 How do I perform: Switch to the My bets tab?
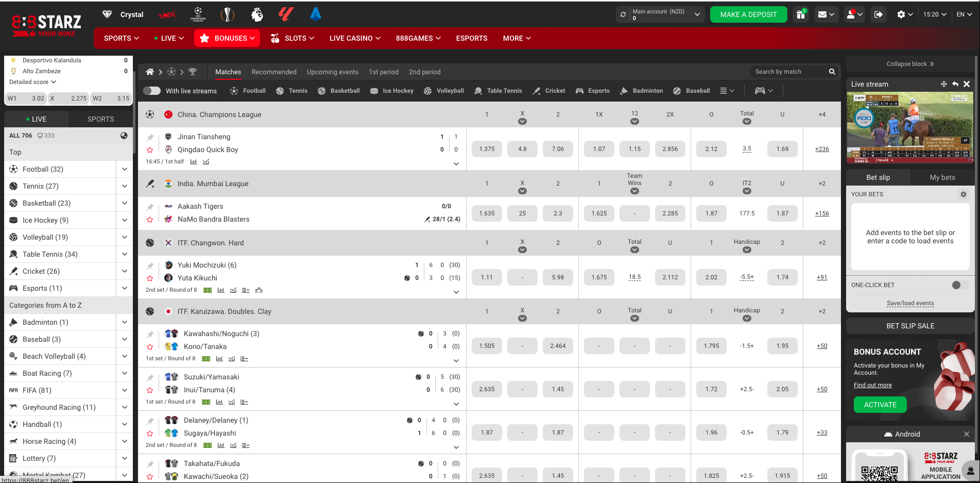(942, 177)
